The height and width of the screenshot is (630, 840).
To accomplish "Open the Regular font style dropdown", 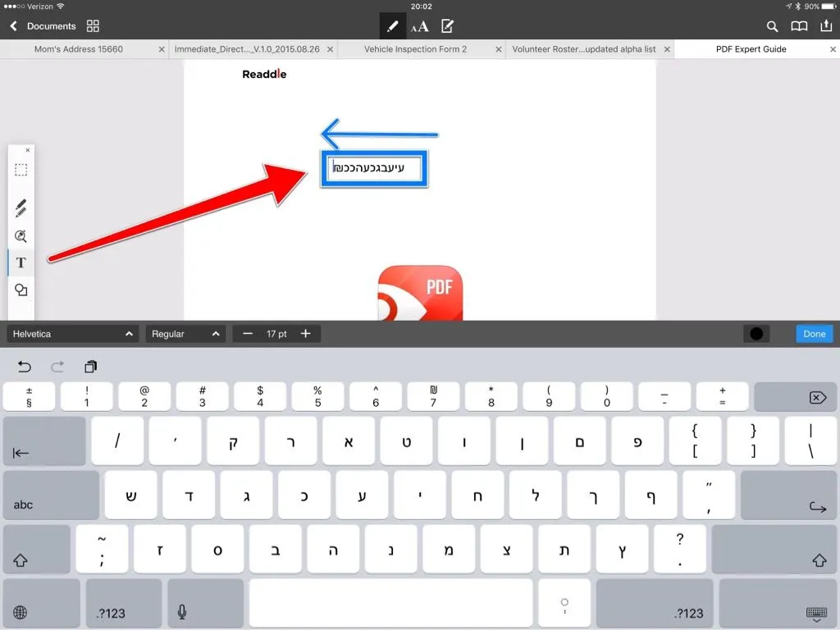I will 185,334.
